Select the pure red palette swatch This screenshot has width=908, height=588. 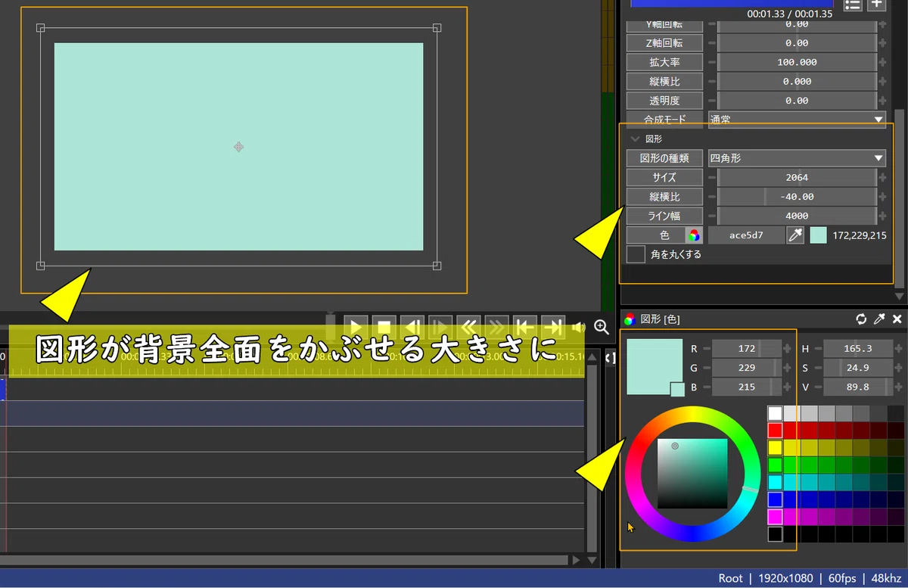[775, 431]
